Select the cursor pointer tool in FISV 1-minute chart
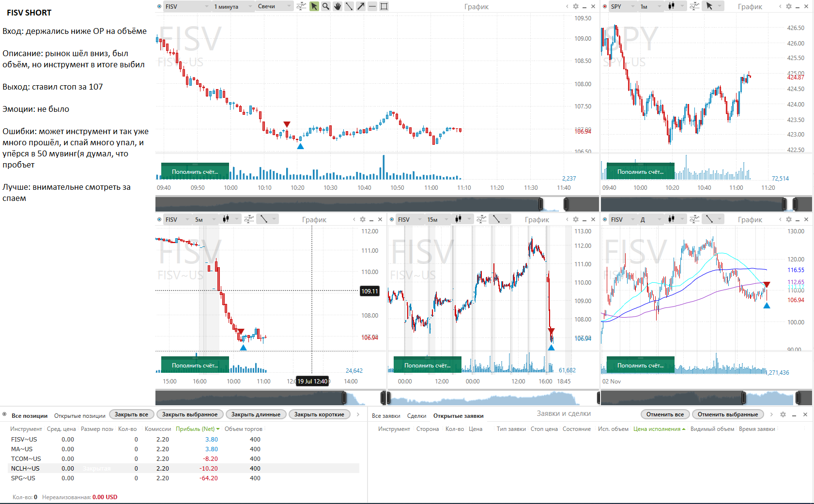Image resolution: width=814 pixels, height=504 pixels. coord(314,6)
